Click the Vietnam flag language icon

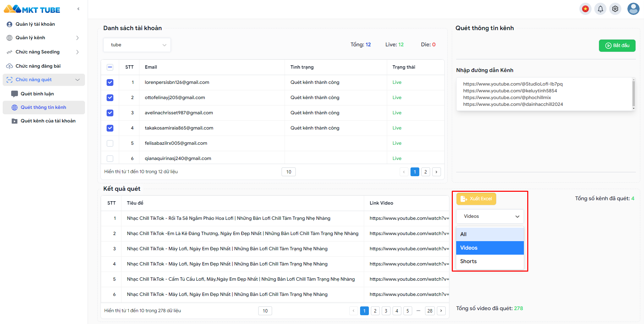pyautogui.click(x=585, y=9)
